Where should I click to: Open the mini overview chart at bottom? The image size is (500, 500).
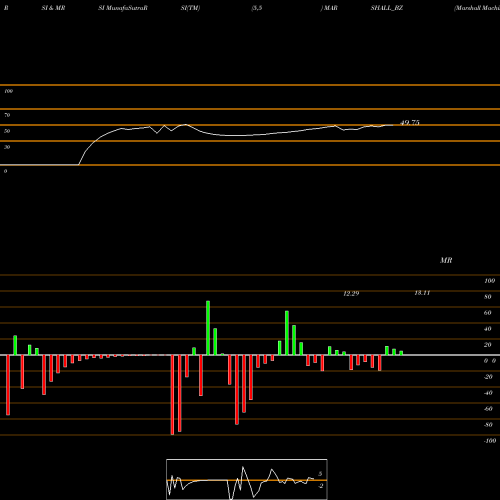(247, 479)
